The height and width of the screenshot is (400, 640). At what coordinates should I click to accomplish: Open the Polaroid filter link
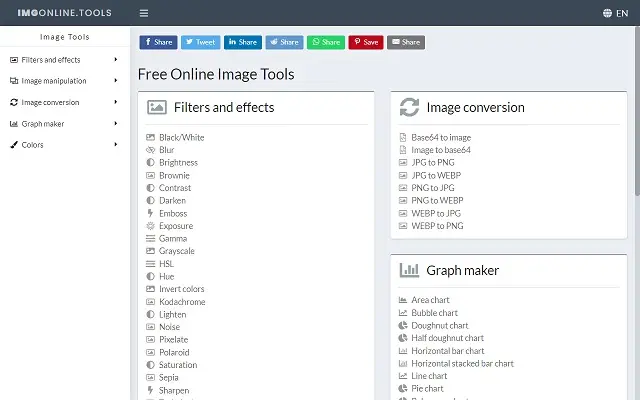tap(174, 352)
